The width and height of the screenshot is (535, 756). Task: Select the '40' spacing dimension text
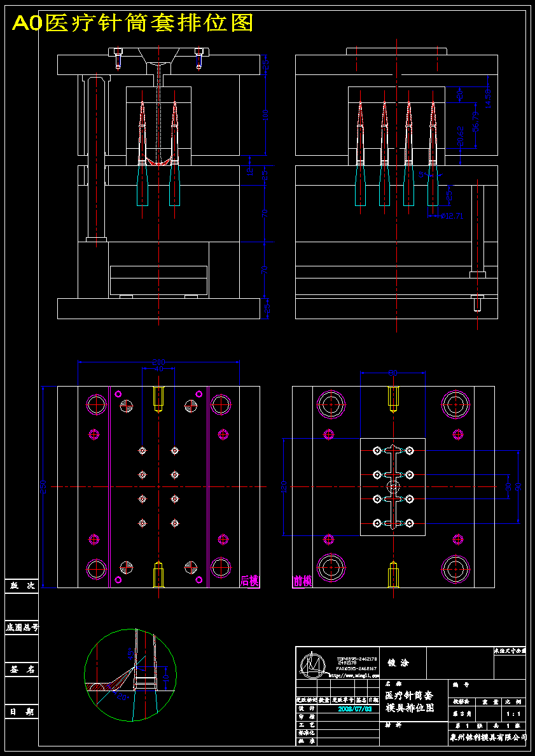coord(158,369)
